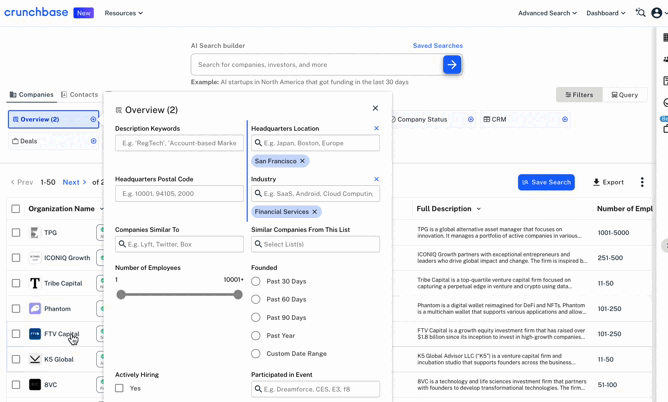The image size is (668, 402).
Task: Check the 8VC row checkbox
Action: pos(16,385)
